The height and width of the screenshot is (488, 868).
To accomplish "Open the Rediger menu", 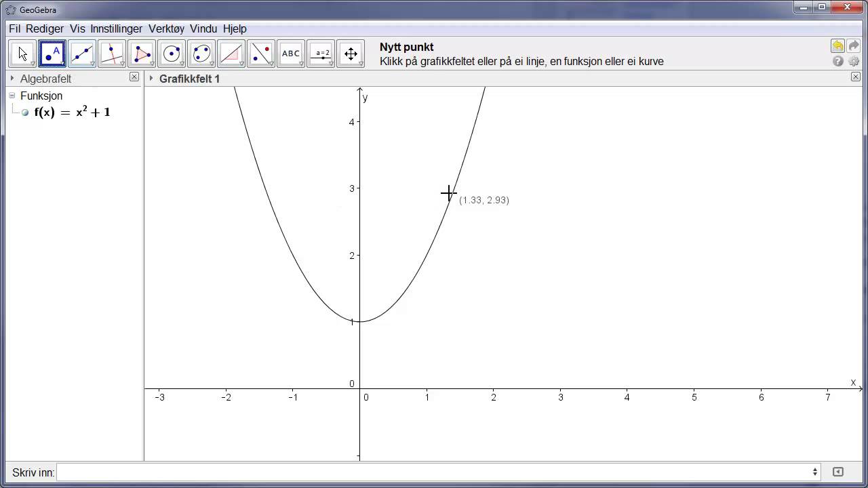I will 45,28.
